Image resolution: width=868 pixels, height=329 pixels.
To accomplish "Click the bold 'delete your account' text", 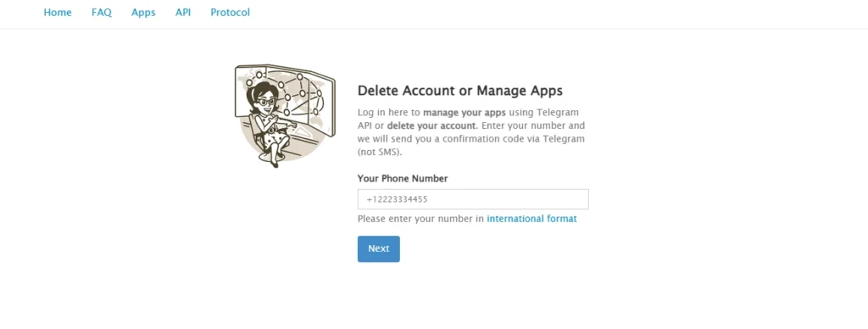I will tap(431, 125).
